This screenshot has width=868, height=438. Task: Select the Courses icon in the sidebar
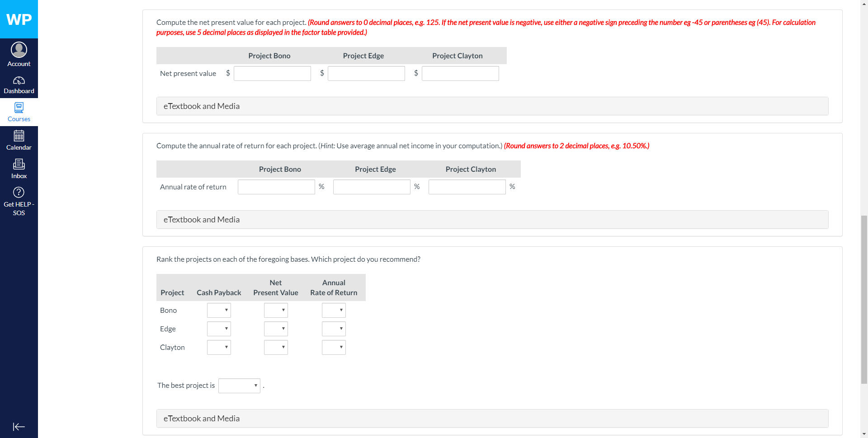pyautogui.click(x=19, y=111)
